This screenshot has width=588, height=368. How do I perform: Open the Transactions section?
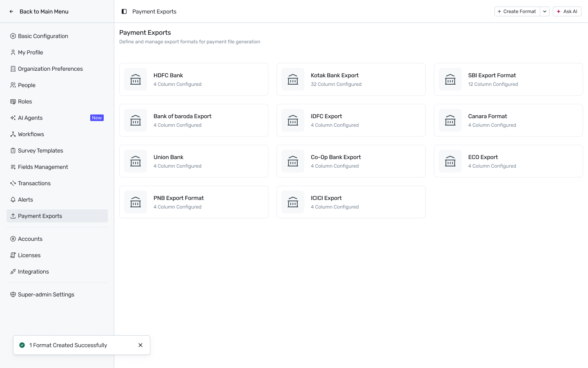tap(57, 183)
